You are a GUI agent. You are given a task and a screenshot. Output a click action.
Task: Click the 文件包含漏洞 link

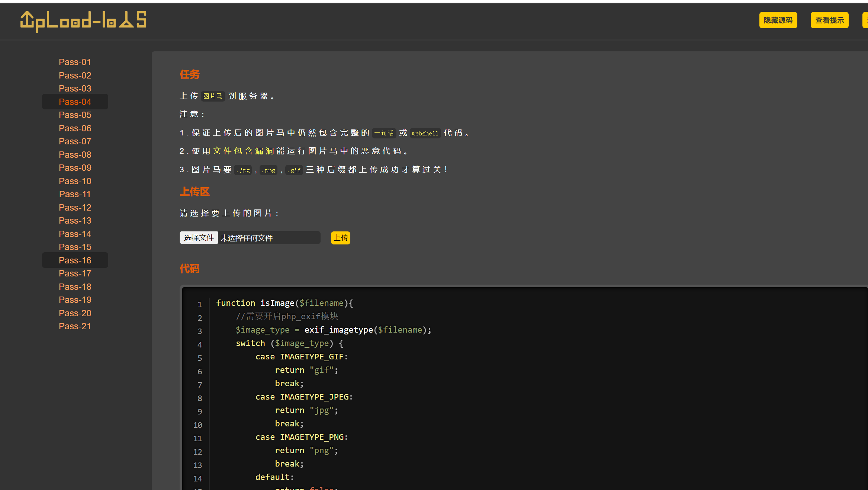243,151
